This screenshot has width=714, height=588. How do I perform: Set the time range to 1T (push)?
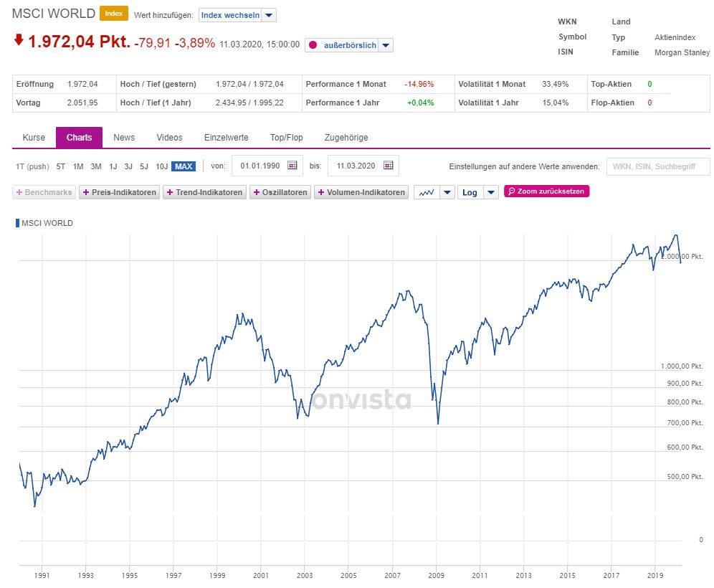[x=32, y=166]
